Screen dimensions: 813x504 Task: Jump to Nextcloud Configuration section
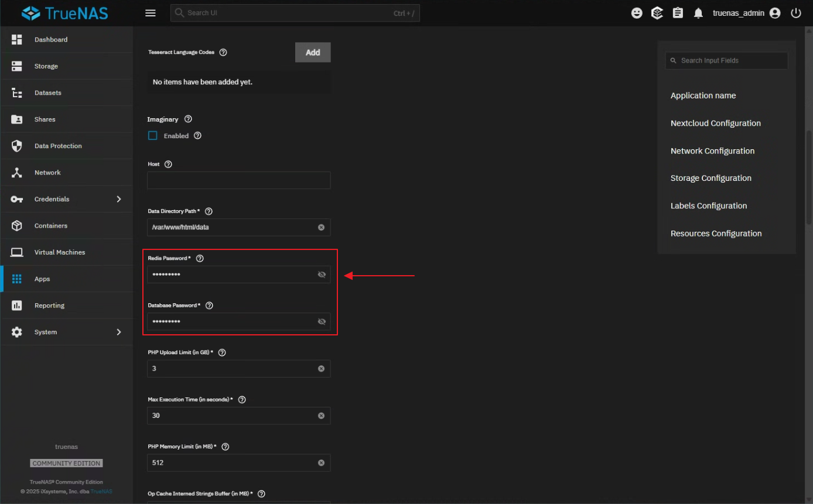point(716,123)
